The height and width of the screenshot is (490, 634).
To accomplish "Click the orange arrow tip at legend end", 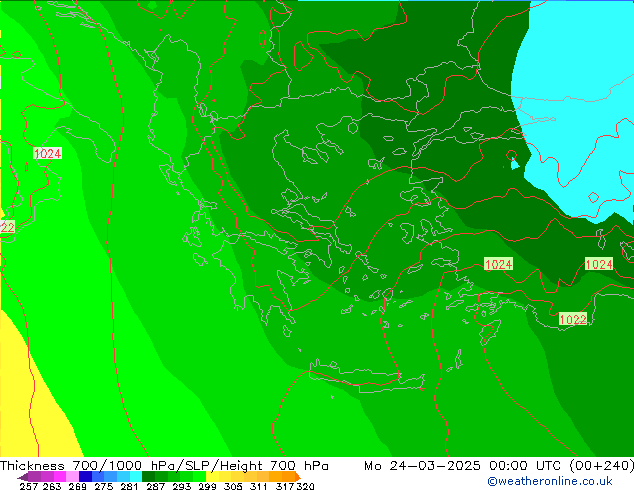I will (298, 477).
